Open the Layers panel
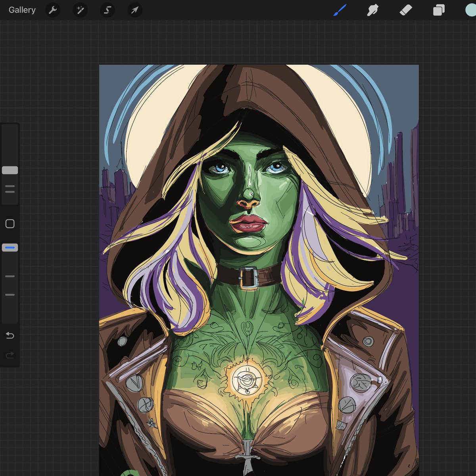476x476 pixels. pyautogui.click(x=438, y=10)
